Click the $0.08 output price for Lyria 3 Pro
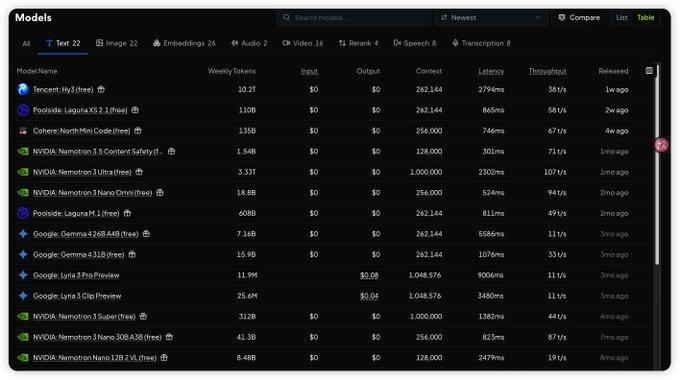The width and height of the screenshot is (680, 380). 369,275
